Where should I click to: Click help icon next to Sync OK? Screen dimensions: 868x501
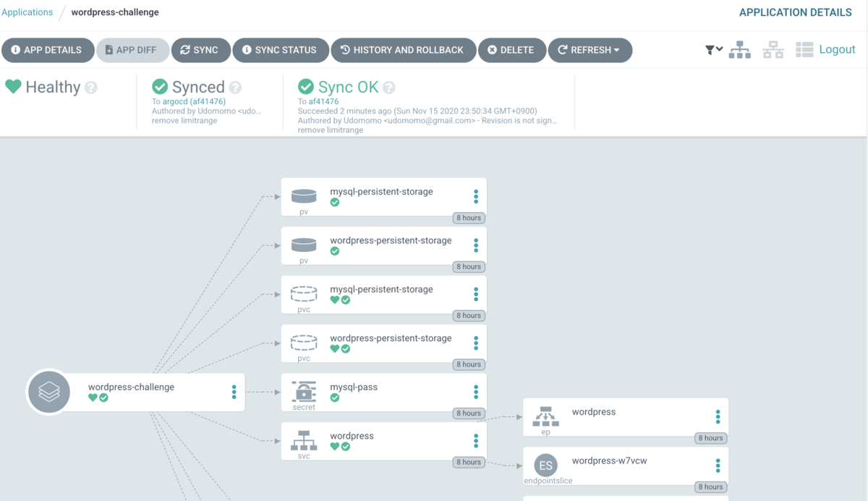[389, 88]
